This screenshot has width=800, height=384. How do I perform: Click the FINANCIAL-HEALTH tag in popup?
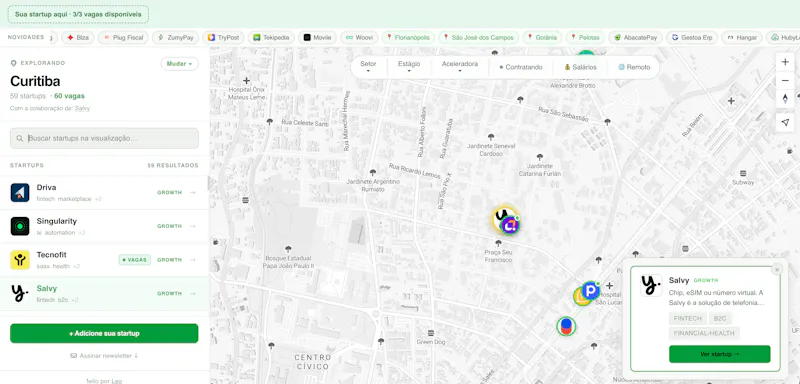pos(704,333)
